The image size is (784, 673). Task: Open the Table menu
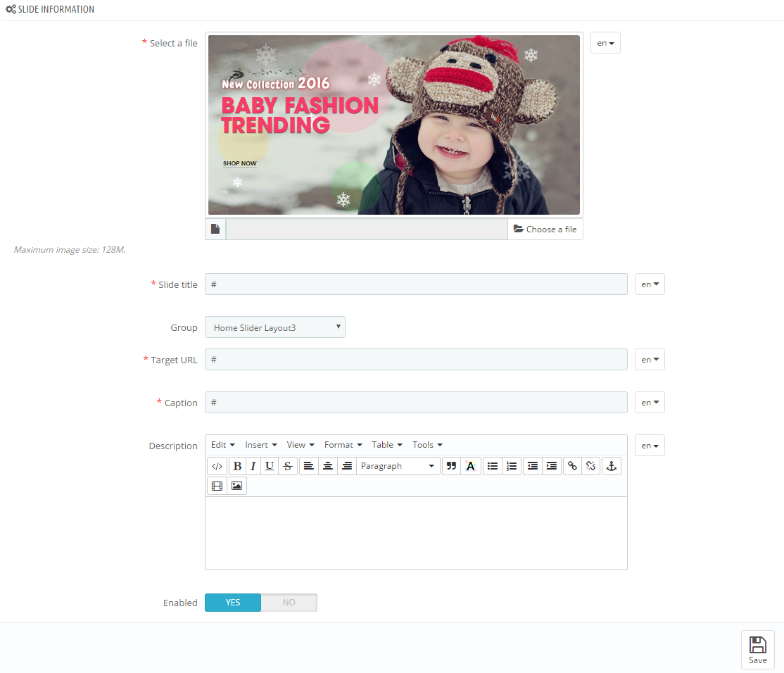(x=387, y=445)
